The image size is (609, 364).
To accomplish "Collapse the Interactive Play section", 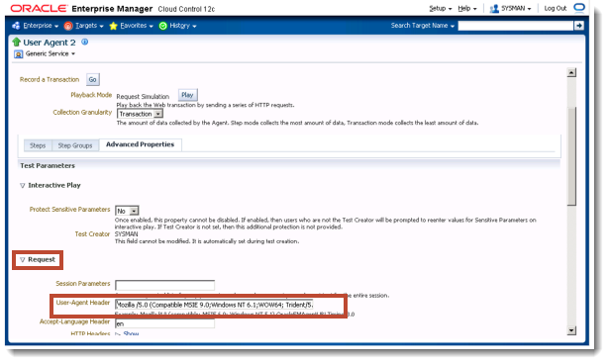I will (22, 186).
